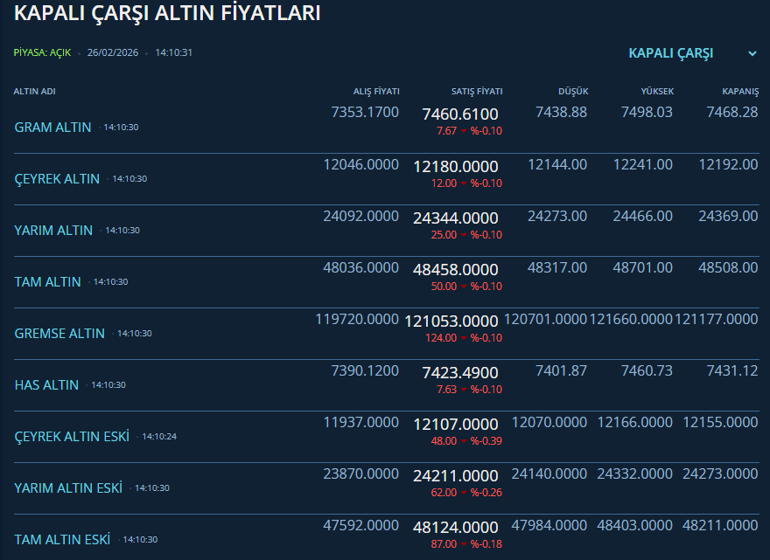This screenshot has height=560, width=770.
Task: Select the Has Altın row name
Action: point(47,385)
